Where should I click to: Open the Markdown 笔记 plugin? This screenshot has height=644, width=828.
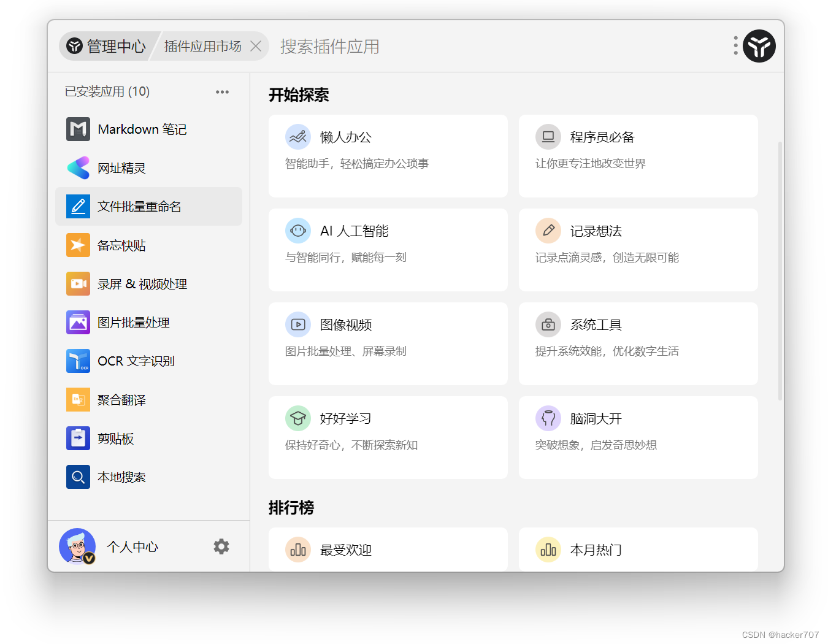pyautogui.click(x=141, y=129)
